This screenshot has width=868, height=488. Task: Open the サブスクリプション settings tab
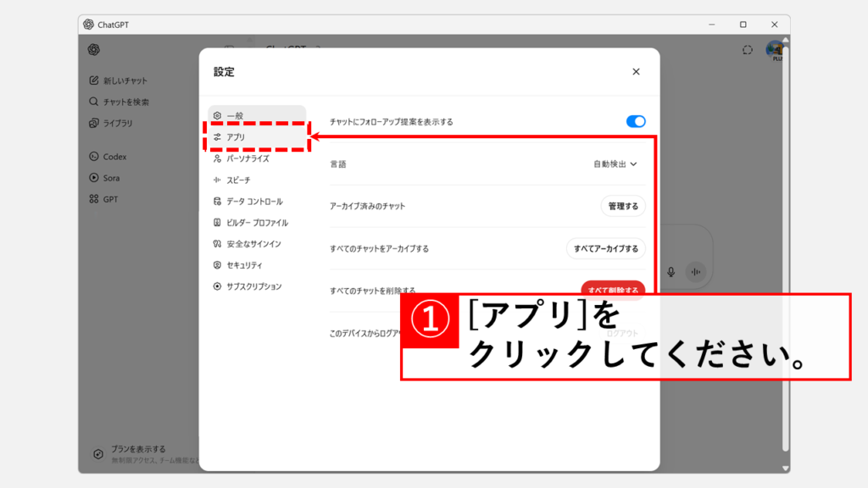click(x=253, y=286)
